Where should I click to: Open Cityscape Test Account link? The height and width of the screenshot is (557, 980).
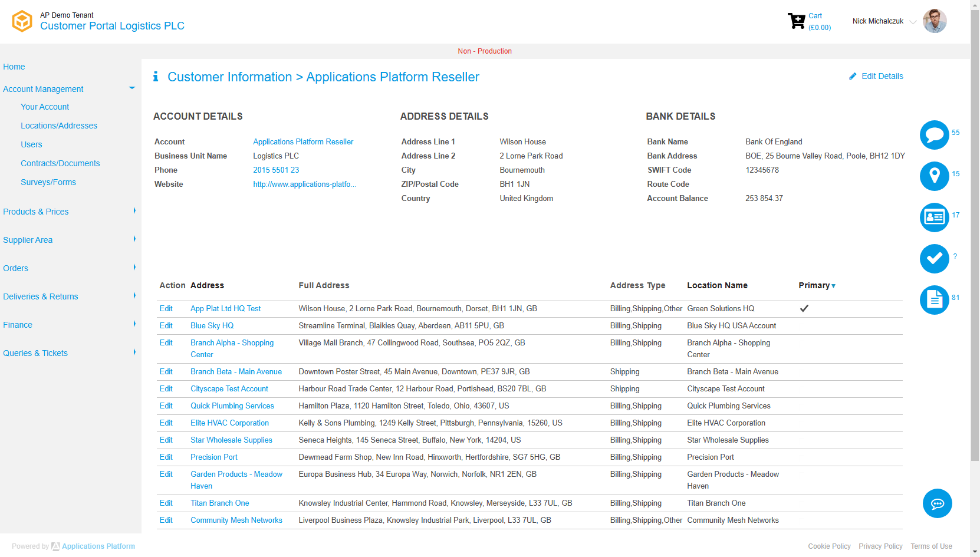click(229, 388)
